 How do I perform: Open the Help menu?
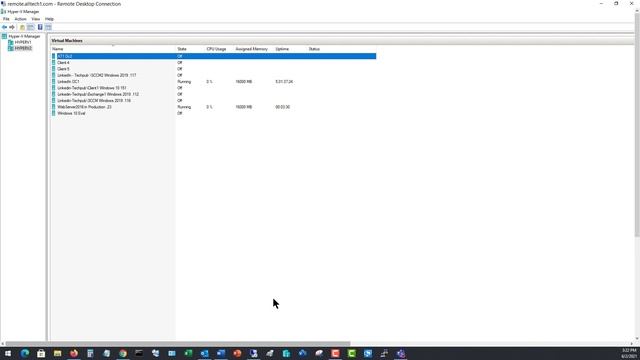(x=49, y=19)
